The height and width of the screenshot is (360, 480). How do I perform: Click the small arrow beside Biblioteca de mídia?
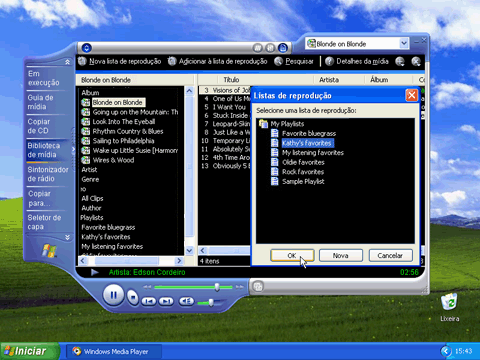click(x=73, y=150)
